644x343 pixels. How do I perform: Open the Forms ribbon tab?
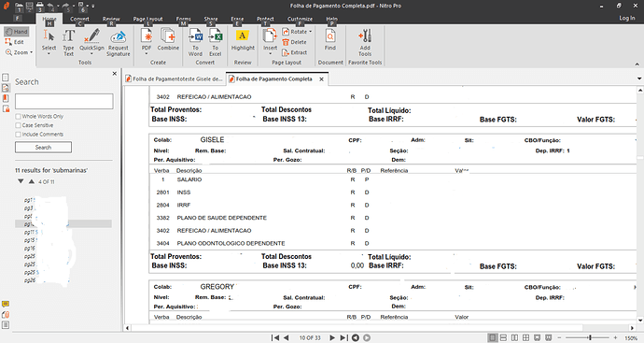click(x=183, y=20)
